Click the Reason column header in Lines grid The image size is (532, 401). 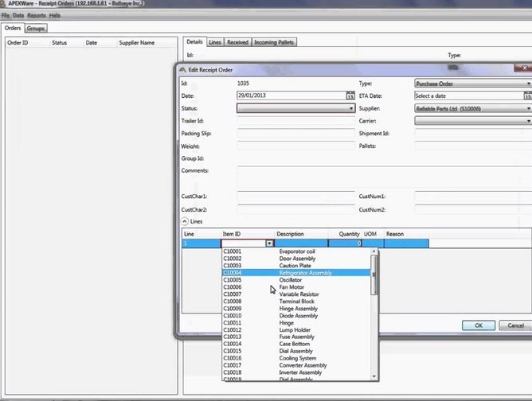tap(406, 234)
